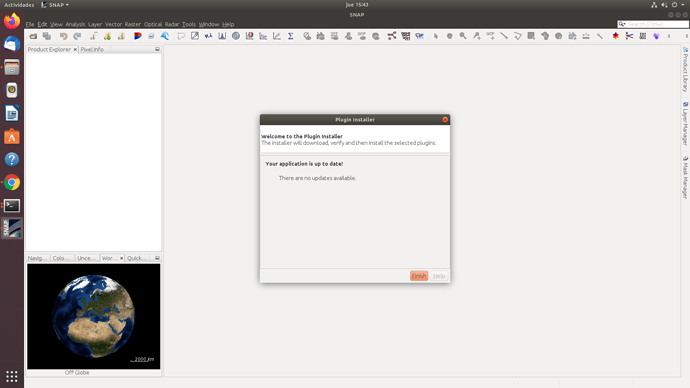Minimize the Product Explorer panel group
This screenshot has height=388, width=690.
tap(157, 49)
